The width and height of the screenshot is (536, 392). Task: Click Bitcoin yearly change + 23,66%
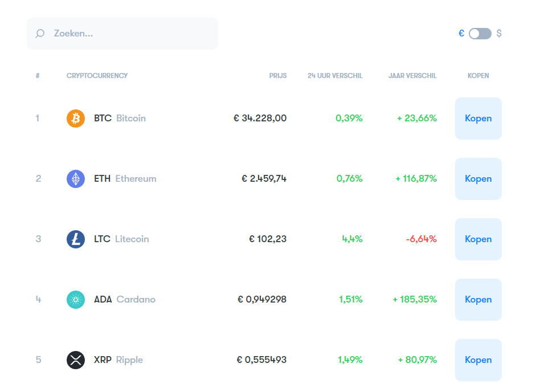click(417, 119)
